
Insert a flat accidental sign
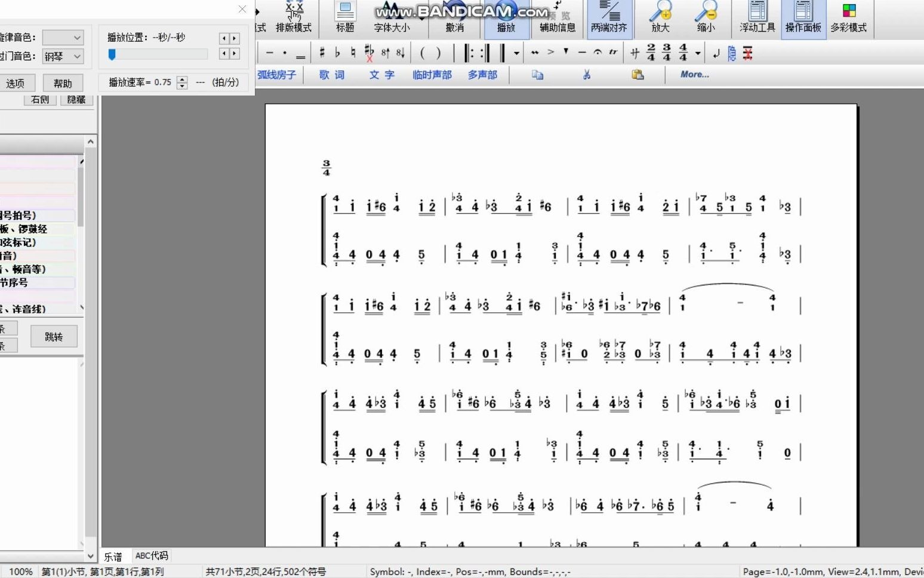[338, 53]
